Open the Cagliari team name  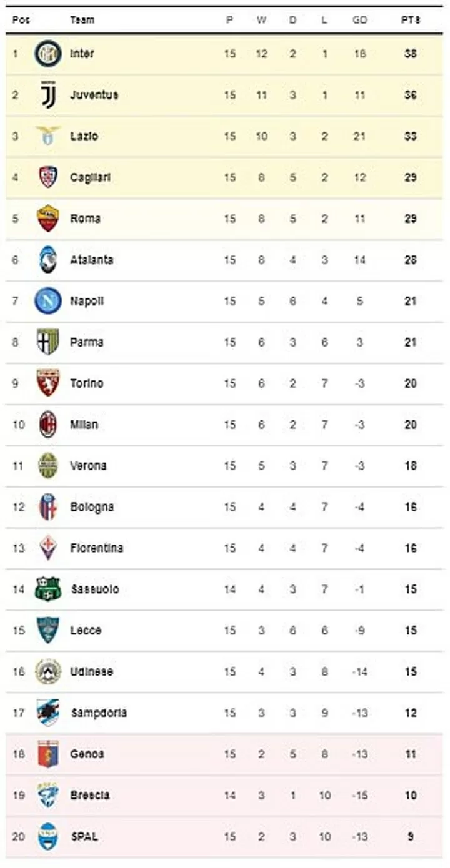[91, 177]
